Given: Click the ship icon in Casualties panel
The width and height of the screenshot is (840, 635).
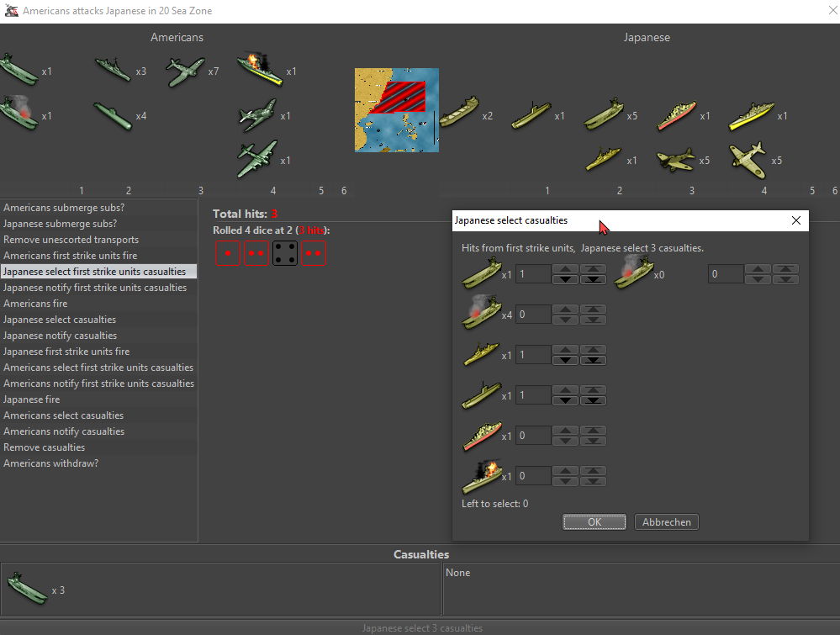Looking at the screenshot, I should (27, 589).
